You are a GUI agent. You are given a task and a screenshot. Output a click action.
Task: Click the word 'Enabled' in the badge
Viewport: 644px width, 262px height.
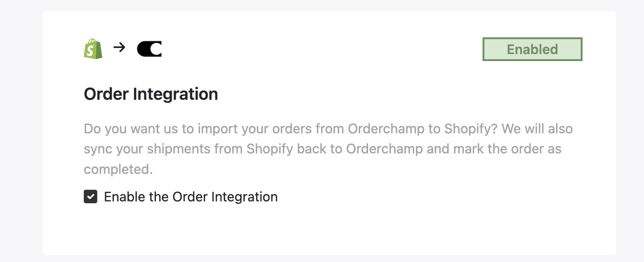pyautogui.click(x=532, y=49)
